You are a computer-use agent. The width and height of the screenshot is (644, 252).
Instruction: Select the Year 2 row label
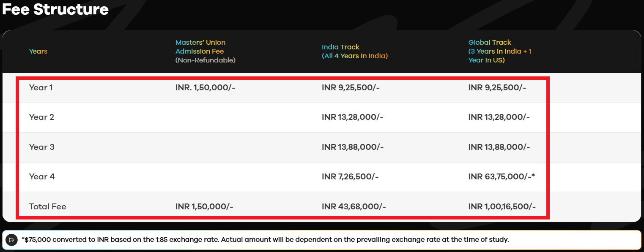click(41, 117)
